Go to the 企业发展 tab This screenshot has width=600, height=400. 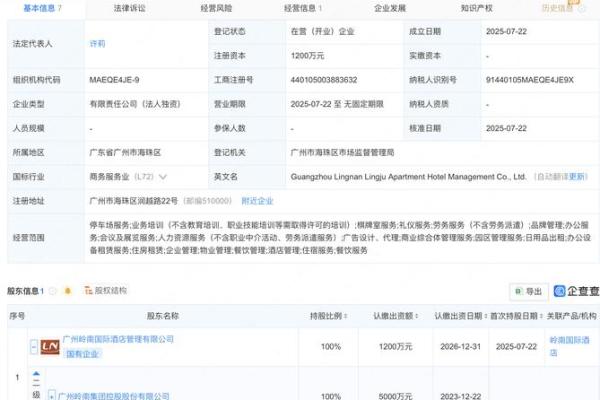point(390,8)
